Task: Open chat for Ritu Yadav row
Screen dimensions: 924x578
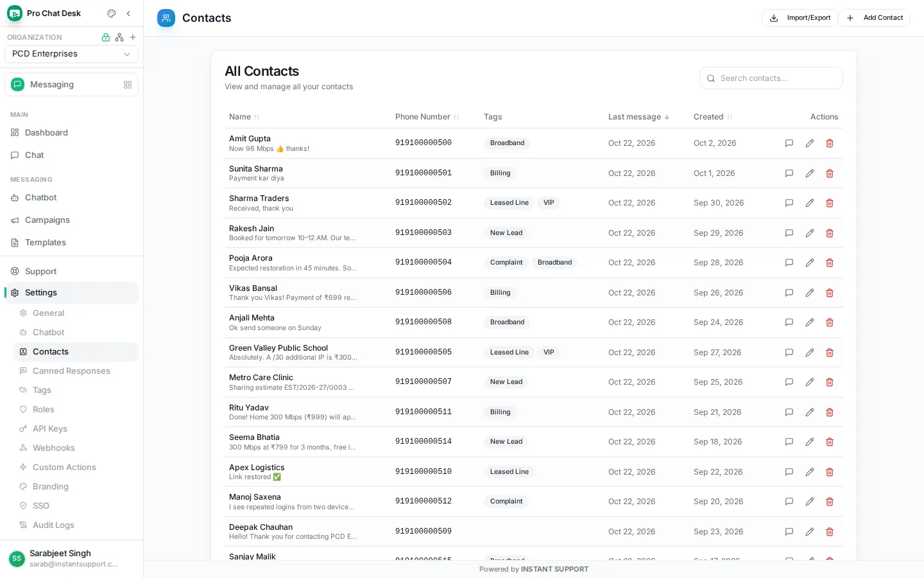Action: [789, 412]
